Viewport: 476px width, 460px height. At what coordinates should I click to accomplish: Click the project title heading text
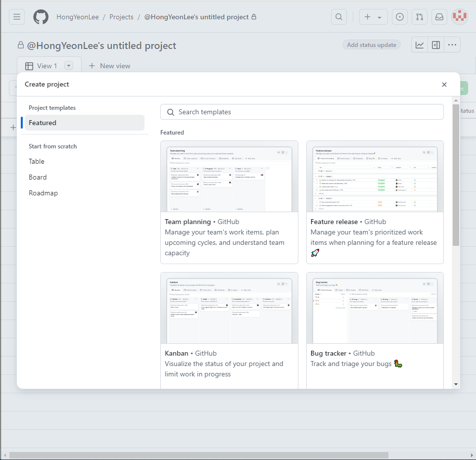(101, 46)
